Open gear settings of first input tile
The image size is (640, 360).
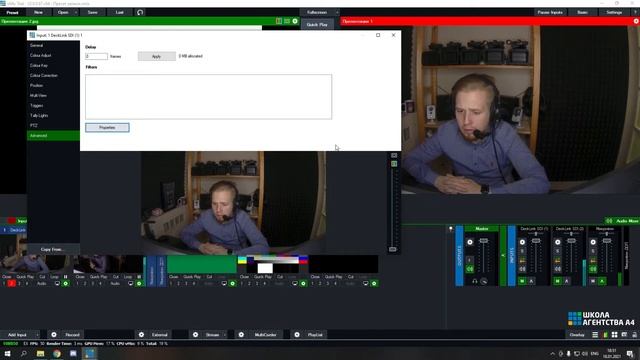[x=66, y=283]
